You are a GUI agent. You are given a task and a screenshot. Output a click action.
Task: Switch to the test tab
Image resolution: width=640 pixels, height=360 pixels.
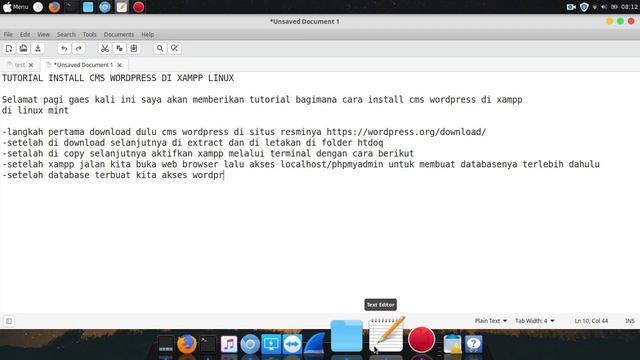pyautogui.click(x=19, y=65)
